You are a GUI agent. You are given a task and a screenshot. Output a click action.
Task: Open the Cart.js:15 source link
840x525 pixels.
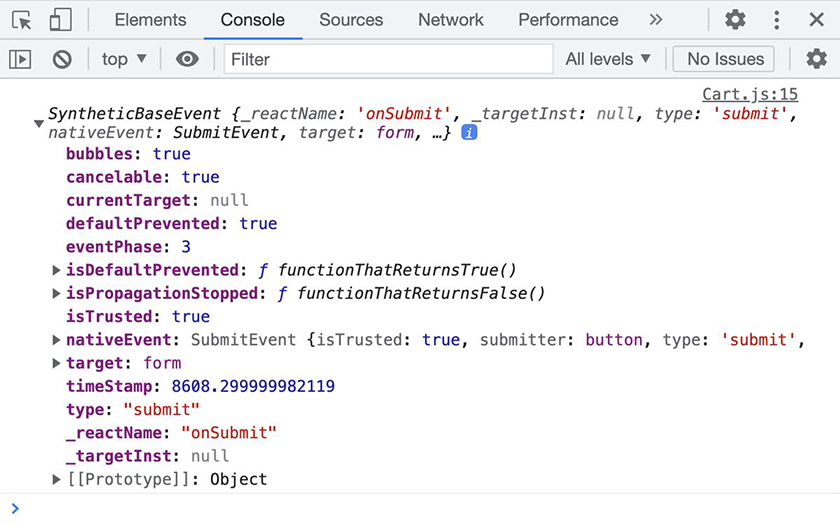pos(750,94)
